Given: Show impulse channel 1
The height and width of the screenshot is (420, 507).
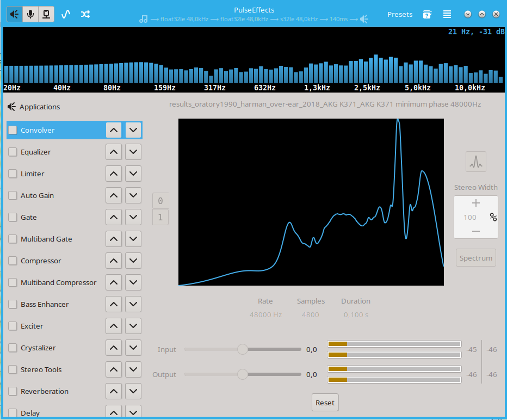Looking at the screenshot, I should 160,217.
